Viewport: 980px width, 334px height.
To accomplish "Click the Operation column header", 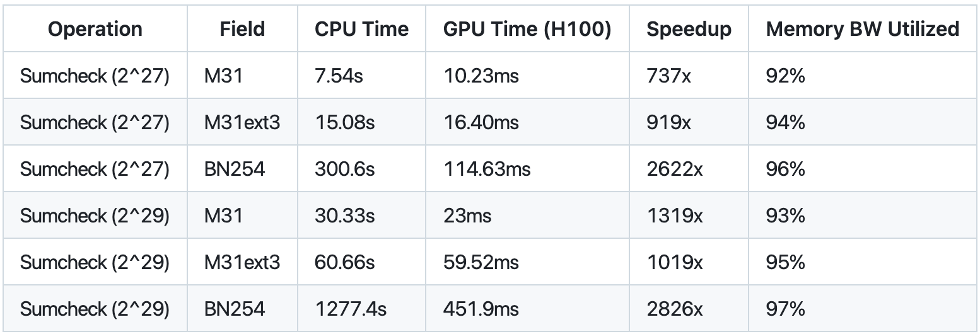I will tap(95, 29).
